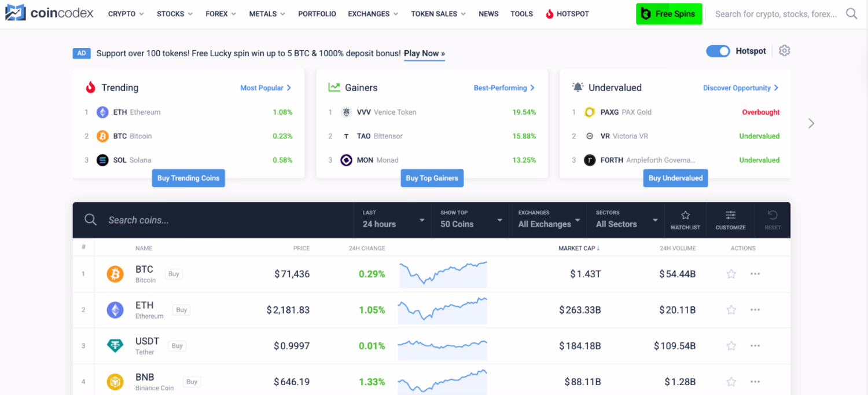Open the Watchlist star icon
The height and width of the screenshot is (395, 868).
[x=685, y=215]
